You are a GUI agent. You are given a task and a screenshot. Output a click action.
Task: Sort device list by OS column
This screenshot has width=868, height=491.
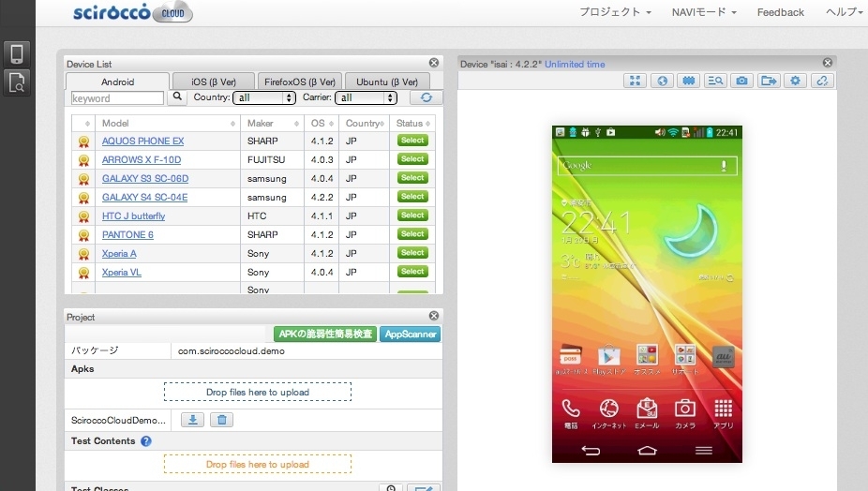[x=322, y=123]
